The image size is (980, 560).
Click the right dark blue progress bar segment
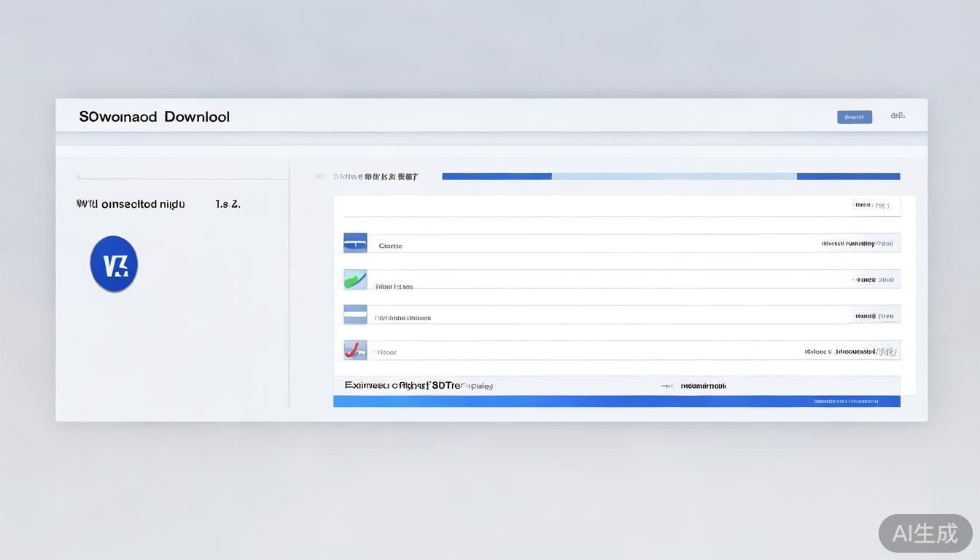(848, 176)
